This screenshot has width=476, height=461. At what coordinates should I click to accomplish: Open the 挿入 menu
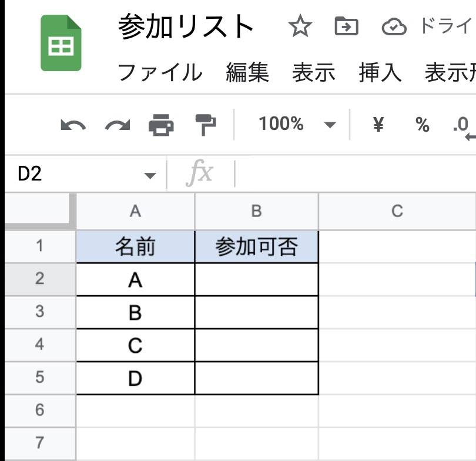[380, 72]
